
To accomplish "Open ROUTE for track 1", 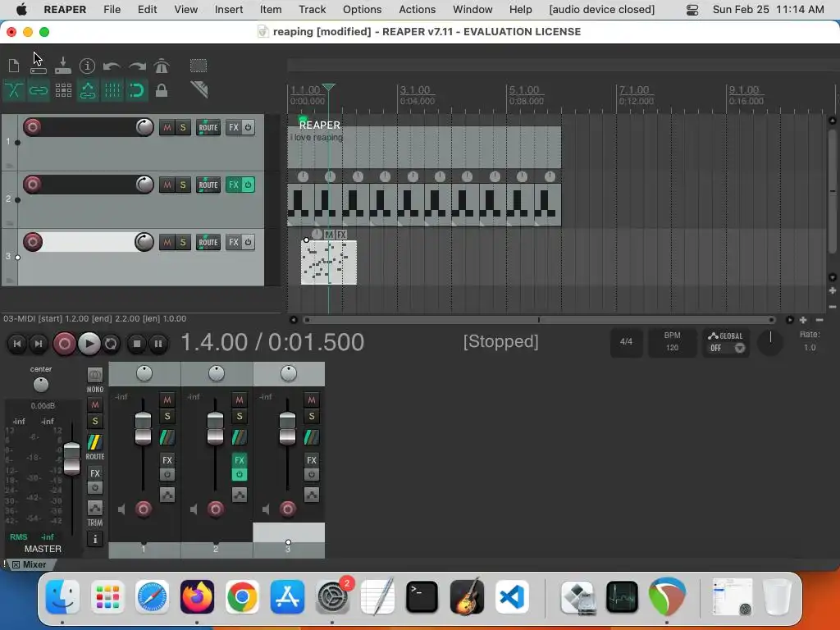I will pos(208,127).
